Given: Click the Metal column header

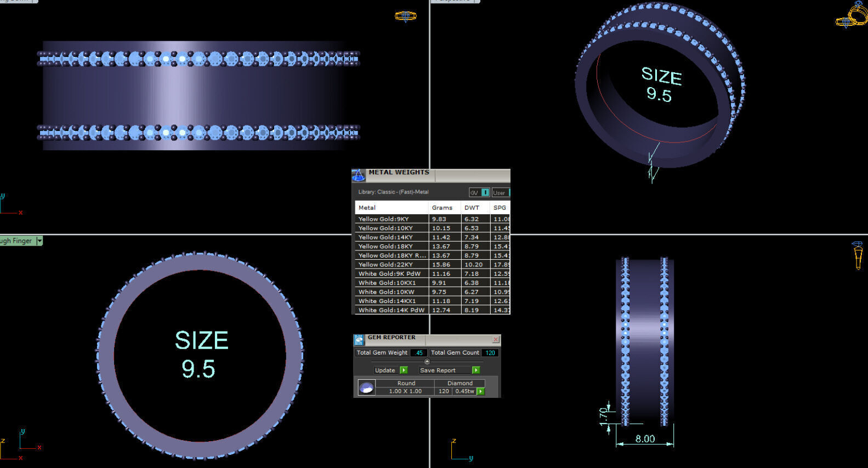Looking at the screenshot, I should [x=392, y=208].
